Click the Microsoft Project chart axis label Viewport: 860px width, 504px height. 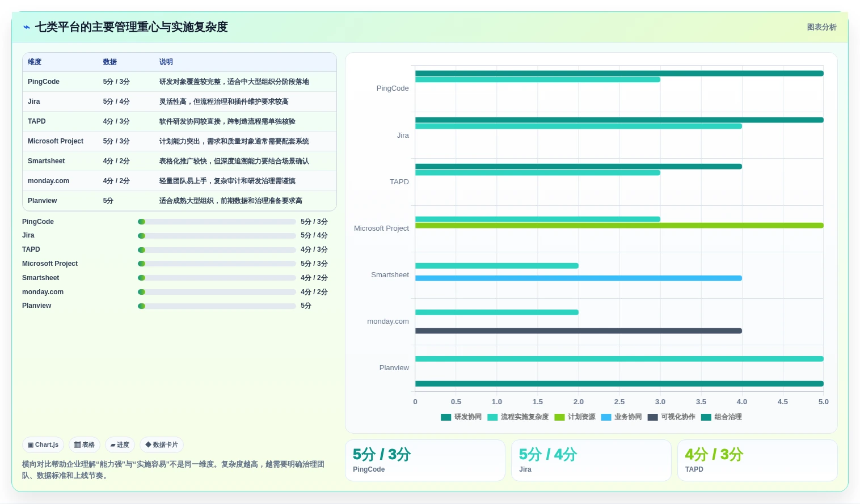[x=381, y=228]
